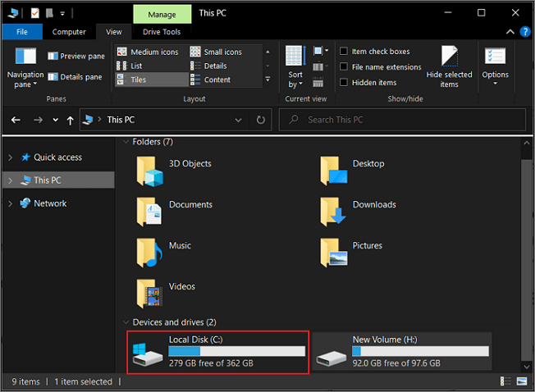The width and height of the screenshot is (535, 392).
Task: Switch layout to Details view
Action: [208, 66]
